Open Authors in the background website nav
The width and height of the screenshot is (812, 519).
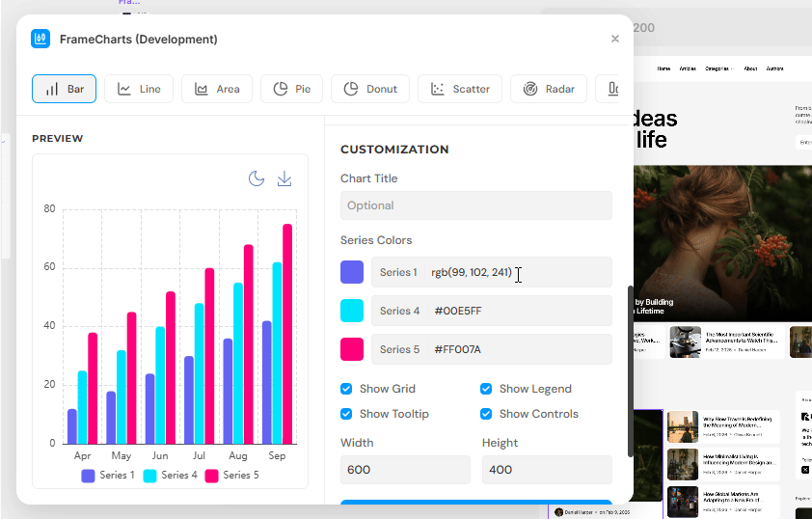pyautogui.click(x=774, y=68)
